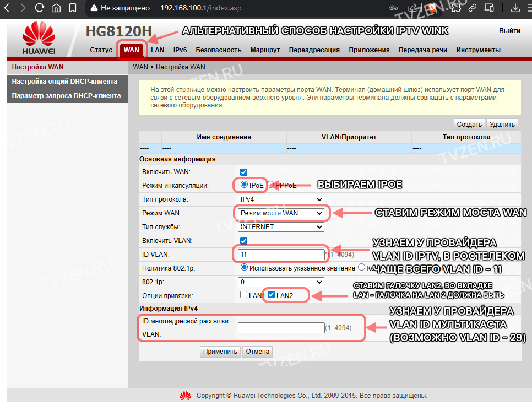The height and width of the screenshot is (405, 532).
Task: Open browser downloads icon
Action: point(515,8)
